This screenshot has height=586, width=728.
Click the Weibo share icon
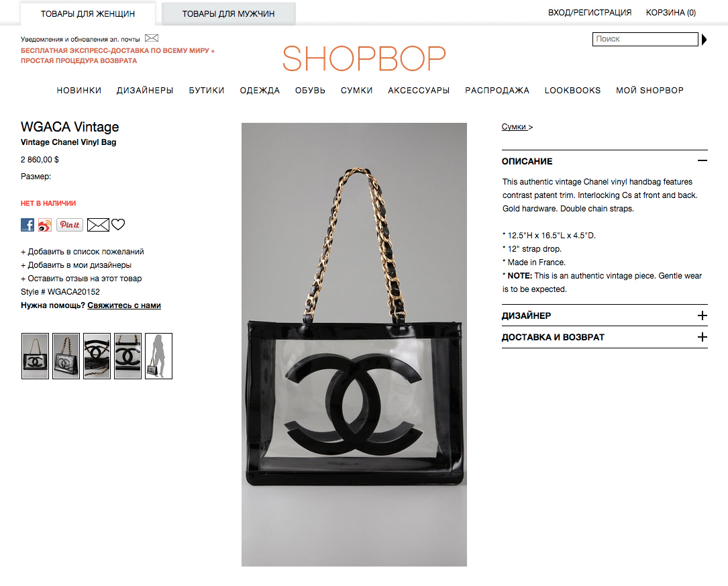click(45, 226)
